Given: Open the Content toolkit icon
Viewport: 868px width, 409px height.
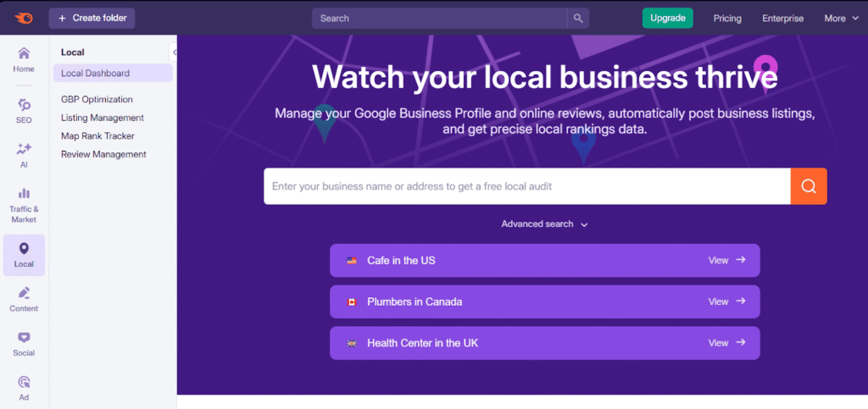Looking at the screenshot, I should click(24, 299).
